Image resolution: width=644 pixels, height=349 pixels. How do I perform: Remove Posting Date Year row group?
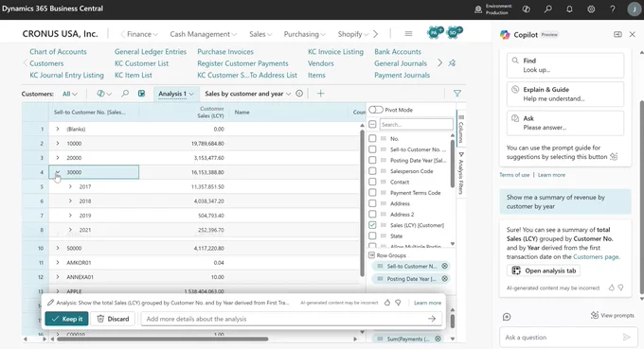click(x=445, y=279)
